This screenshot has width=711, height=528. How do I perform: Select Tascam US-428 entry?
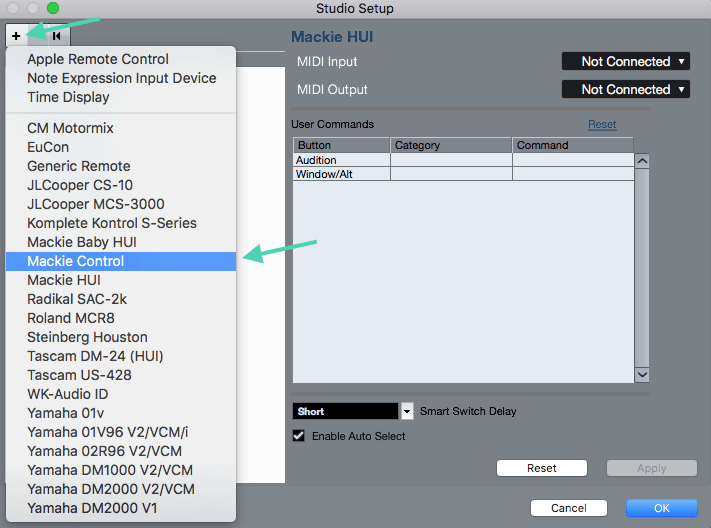pyautogui.click(x=121, y=376)
